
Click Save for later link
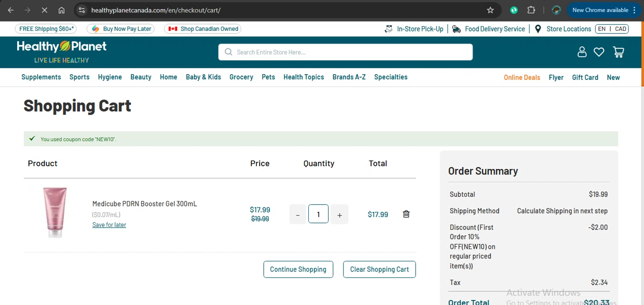tap(109, 225)
